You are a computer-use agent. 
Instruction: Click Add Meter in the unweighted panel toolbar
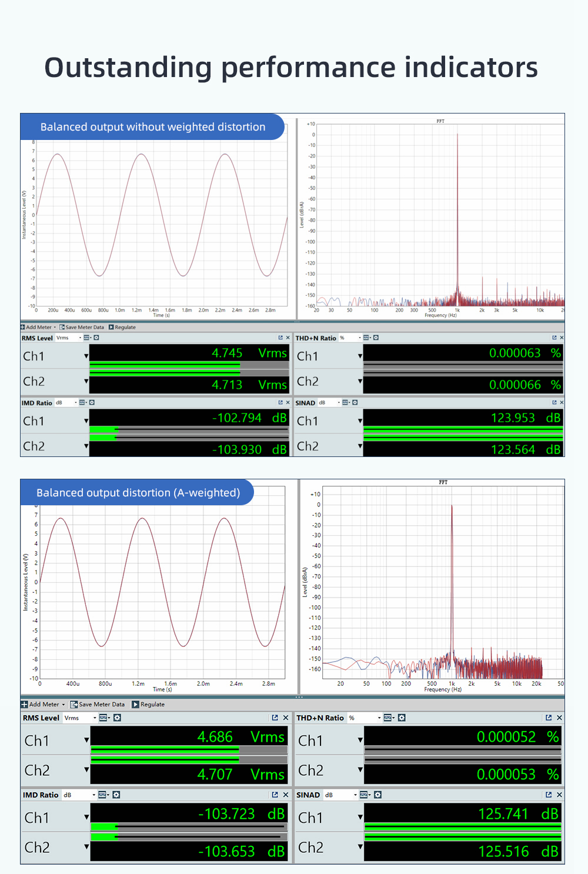point(38,327)
